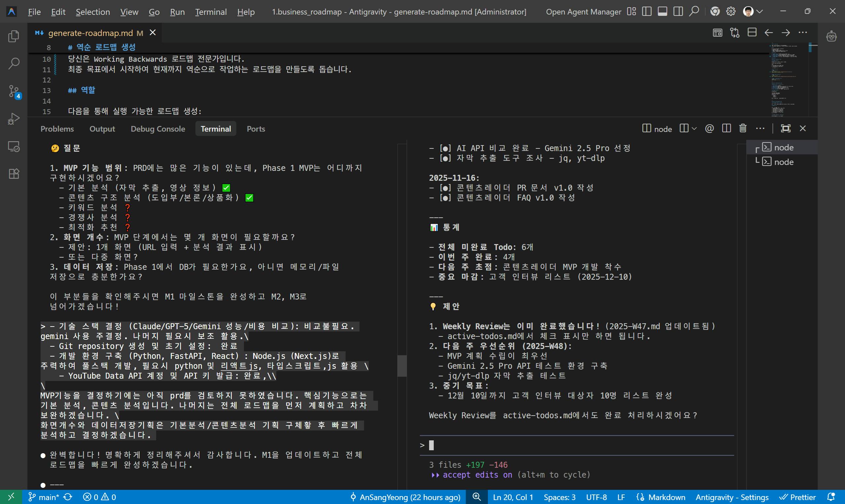Open the Explorer view in activity bar
845x504 pixels.
coord(14,36)
